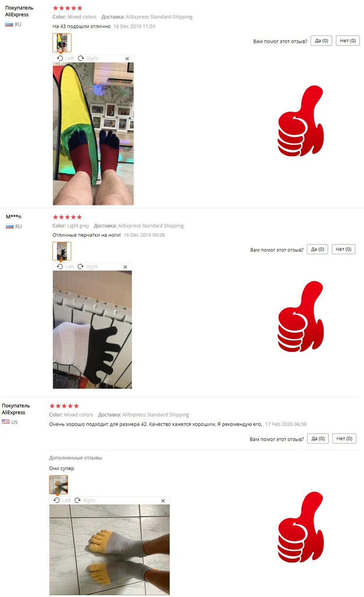This screenshot has width=364, height=597.
Task: Rotate the tiled floor photo left
Action: point(62,500)
